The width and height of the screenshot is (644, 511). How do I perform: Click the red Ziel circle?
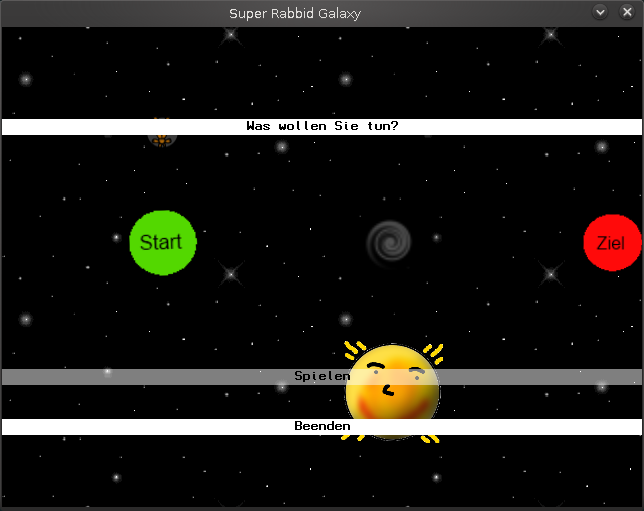point(611,242)
